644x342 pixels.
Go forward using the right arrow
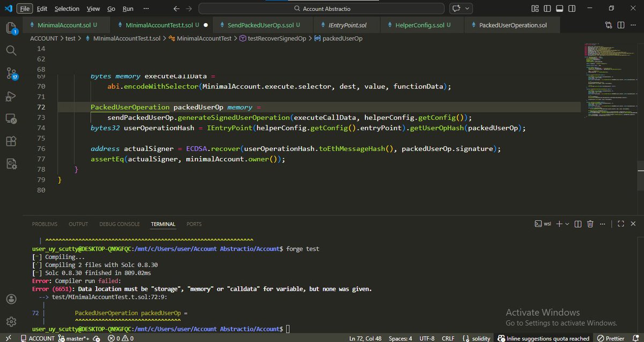click(x=188, y=9)
